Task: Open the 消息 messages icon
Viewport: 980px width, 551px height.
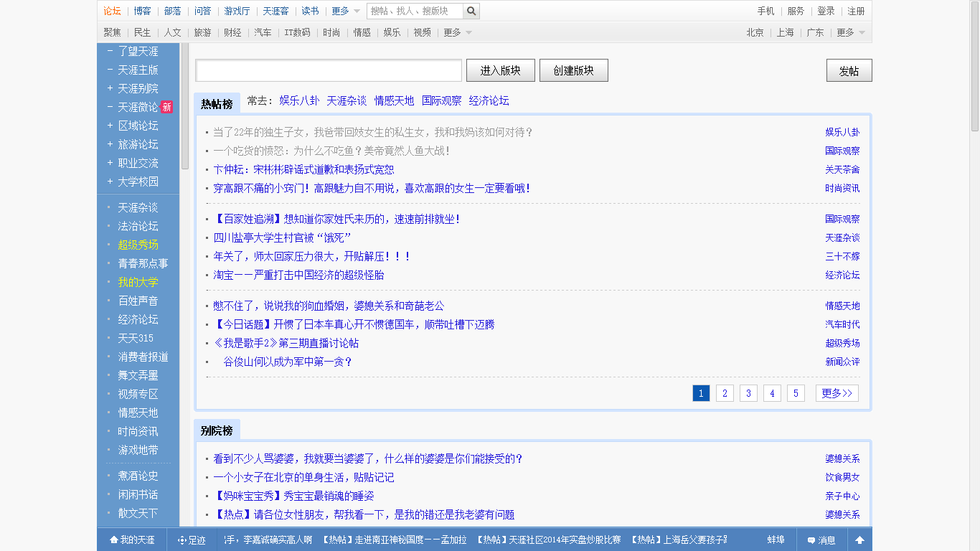Action: [811, 540]
